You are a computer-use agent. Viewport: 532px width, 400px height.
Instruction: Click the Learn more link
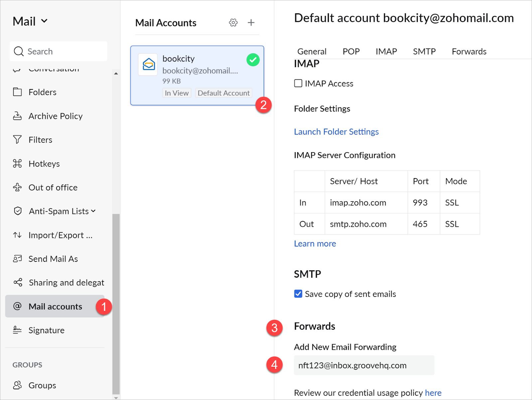tap(315, 244)
